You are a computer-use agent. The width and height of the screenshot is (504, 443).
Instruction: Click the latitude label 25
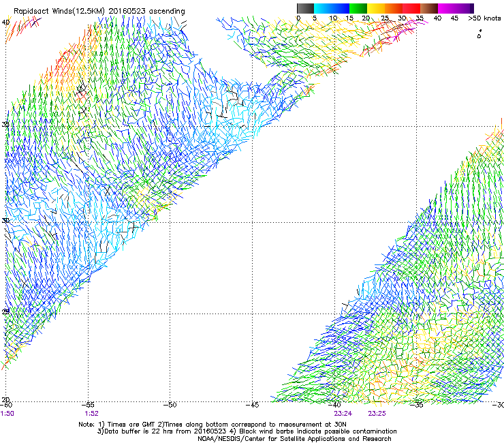5,311
